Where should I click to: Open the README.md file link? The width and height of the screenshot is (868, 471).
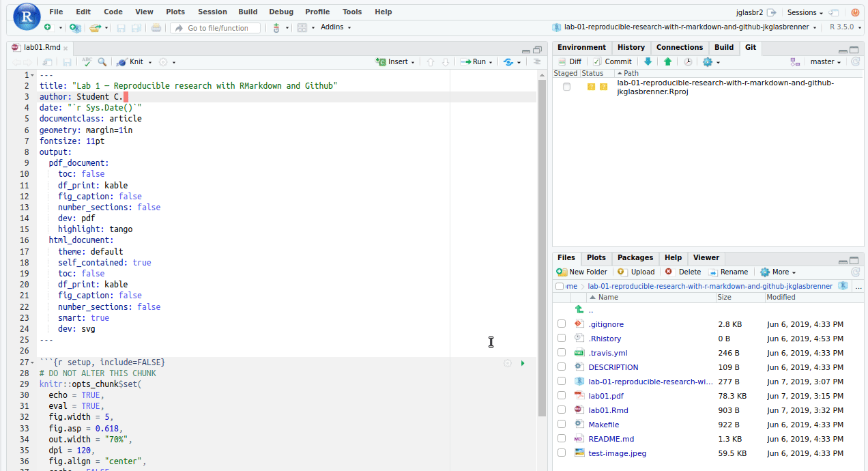pyautogui.click(x=611, y=439)
